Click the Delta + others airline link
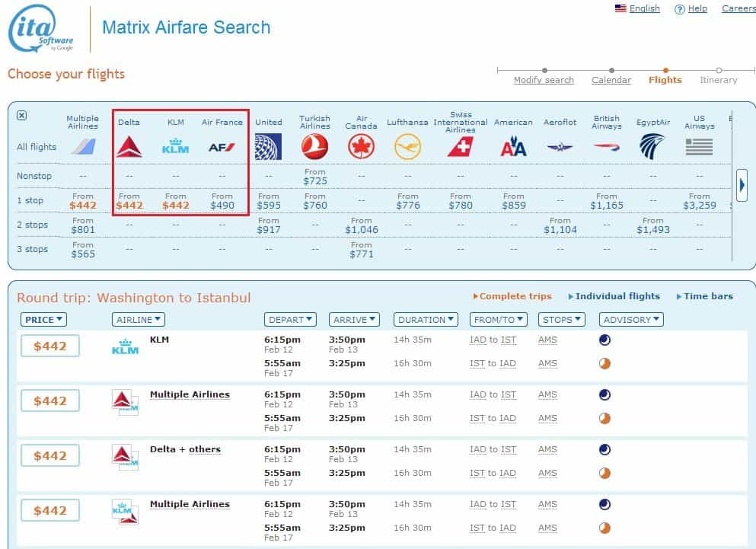The height and width of the screenshot is (549, 756). pyautogui.click(x=185, y=449)
